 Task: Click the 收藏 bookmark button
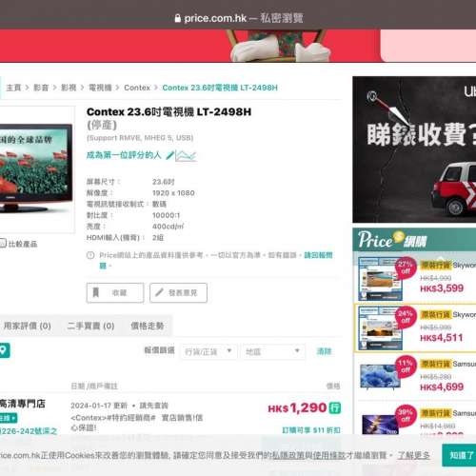tap(115, 292)
